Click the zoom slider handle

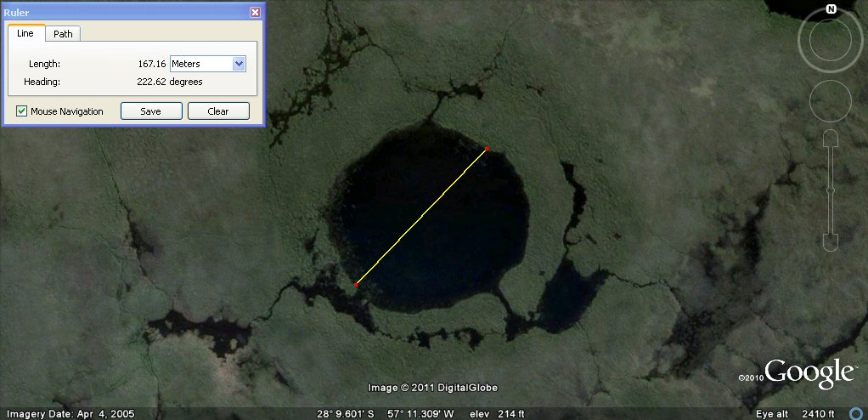831,189
